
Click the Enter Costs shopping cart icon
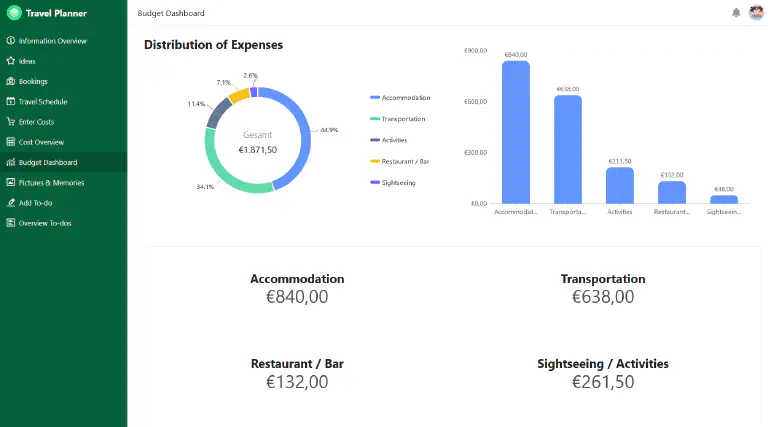[x=11, y=121]
